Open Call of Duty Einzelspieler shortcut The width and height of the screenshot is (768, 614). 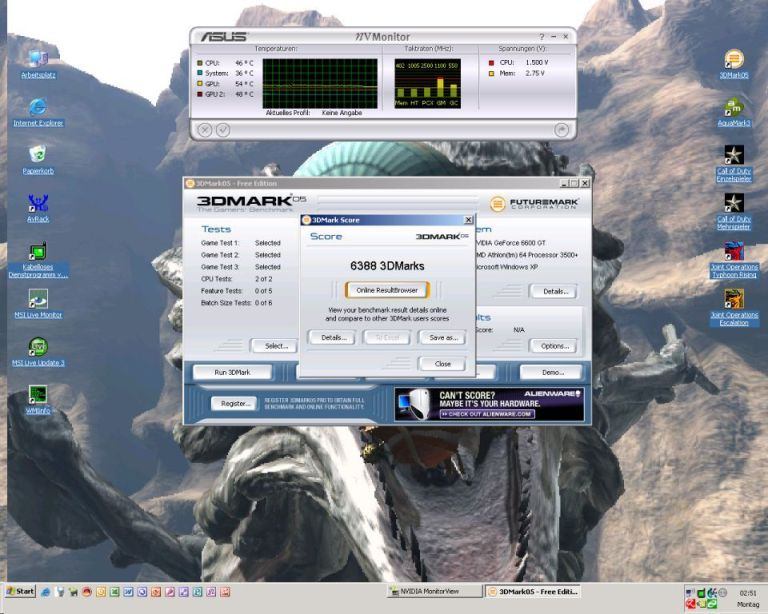734,164
